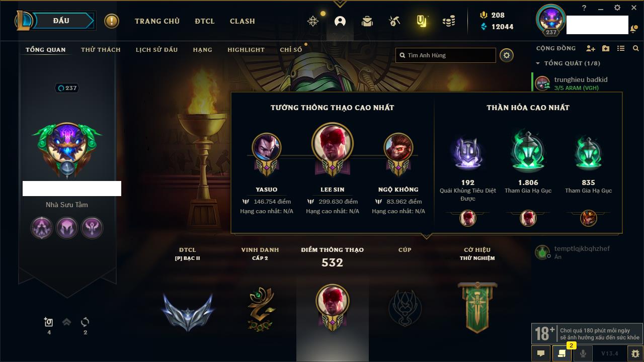This screenshot has height=362, width=644.
Task: Open the Loot hextech crafting icon
Action: pos(394,21)
